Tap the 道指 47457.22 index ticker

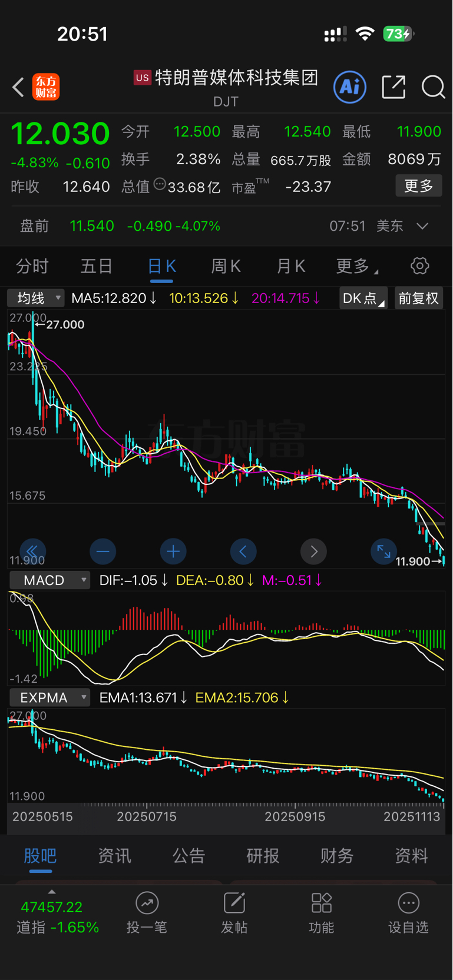57,917
